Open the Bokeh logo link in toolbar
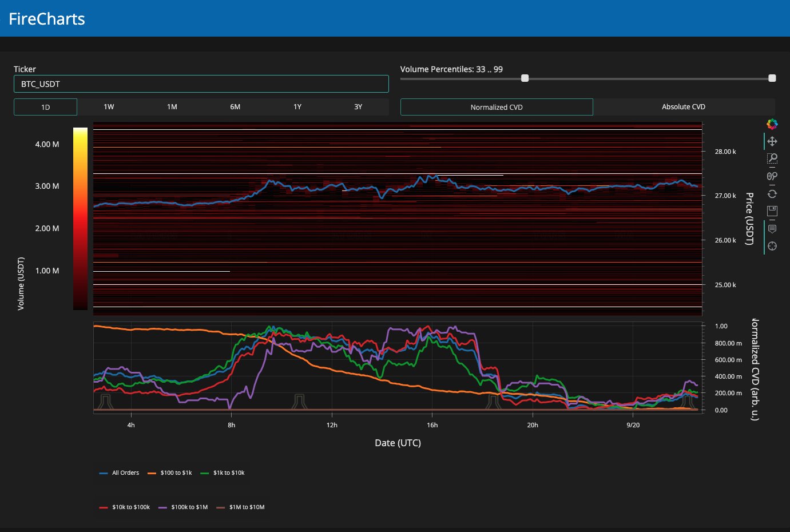 [x=772, y=124]
